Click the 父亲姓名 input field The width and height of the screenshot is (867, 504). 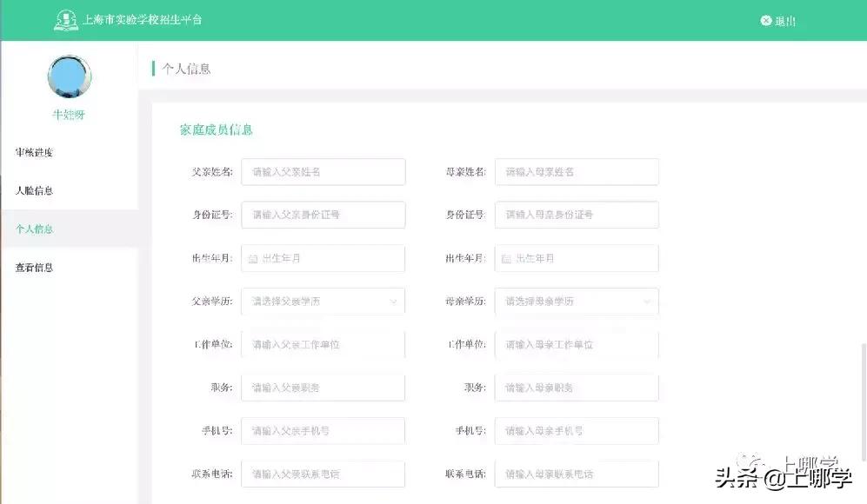(323, 171)
